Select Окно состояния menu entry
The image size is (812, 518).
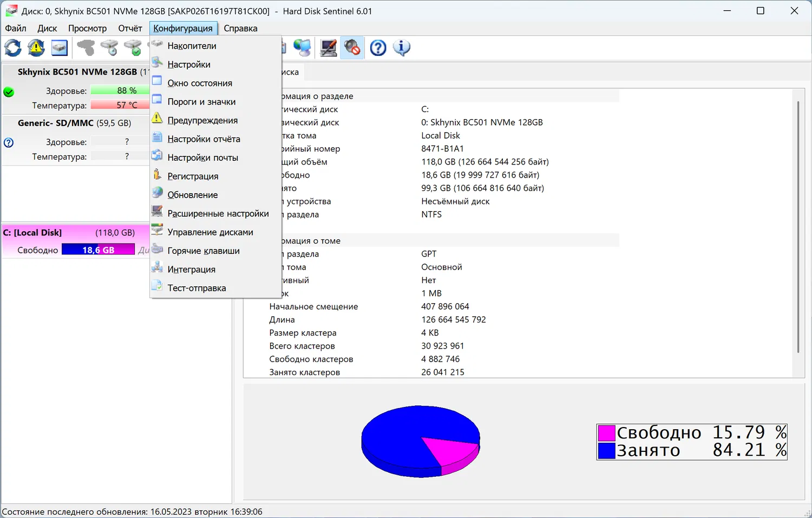(x=216, y=83)
